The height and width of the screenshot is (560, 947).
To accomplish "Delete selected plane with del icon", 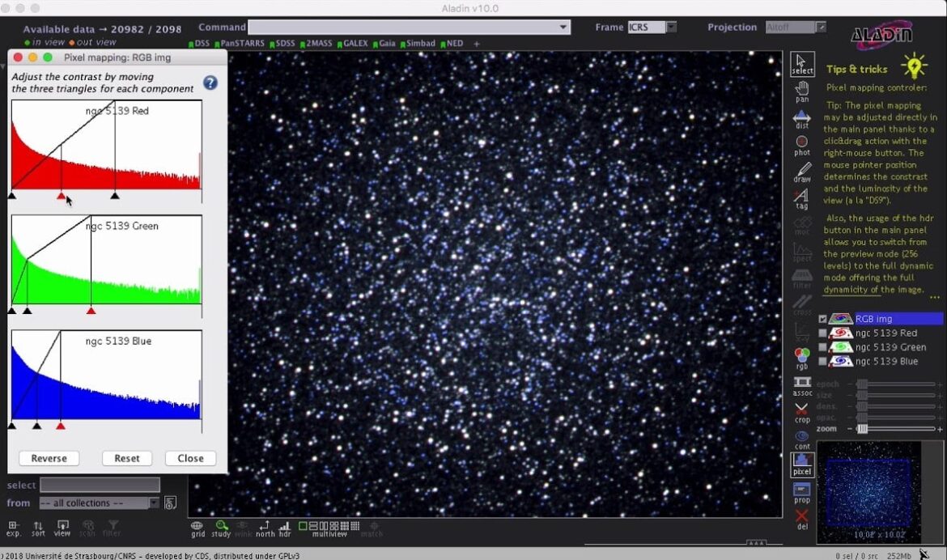I will 801,518.
